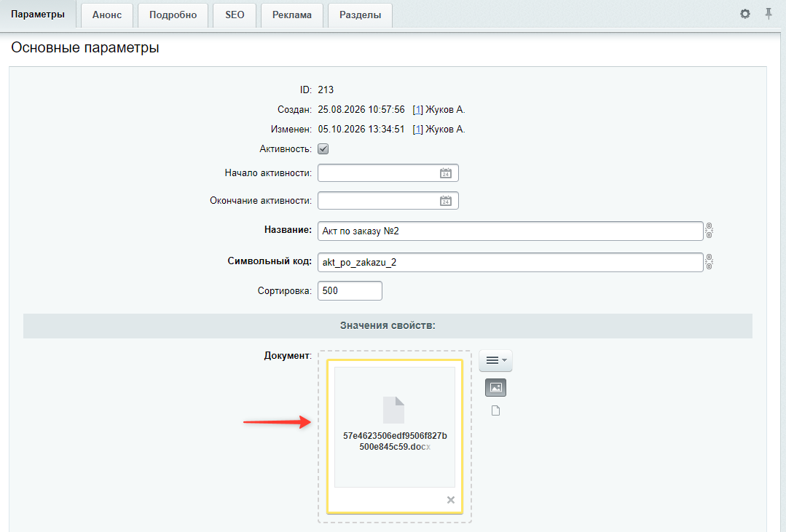Open the document actions dropdown menu

(x=496, y=360)
